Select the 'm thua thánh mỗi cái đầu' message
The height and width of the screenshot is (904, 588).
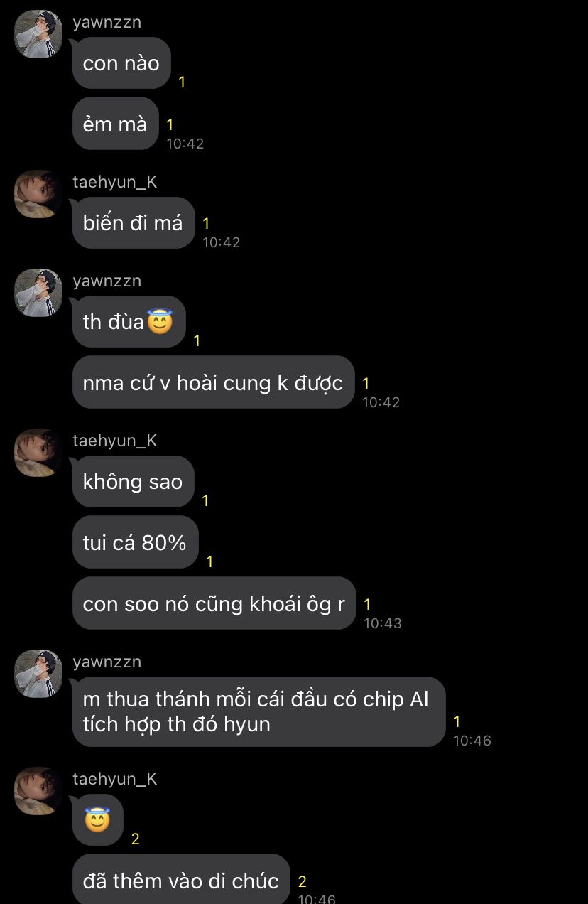point(258,711)
